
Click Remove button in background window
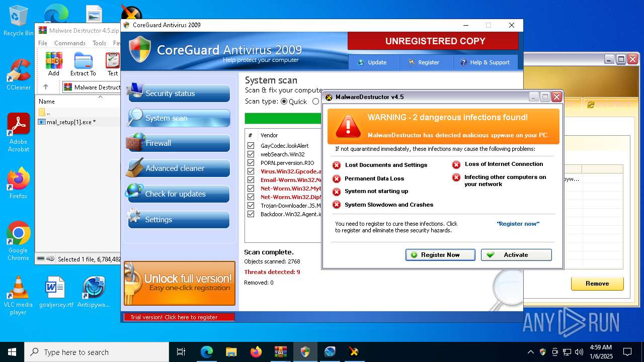tap(597, 284)
